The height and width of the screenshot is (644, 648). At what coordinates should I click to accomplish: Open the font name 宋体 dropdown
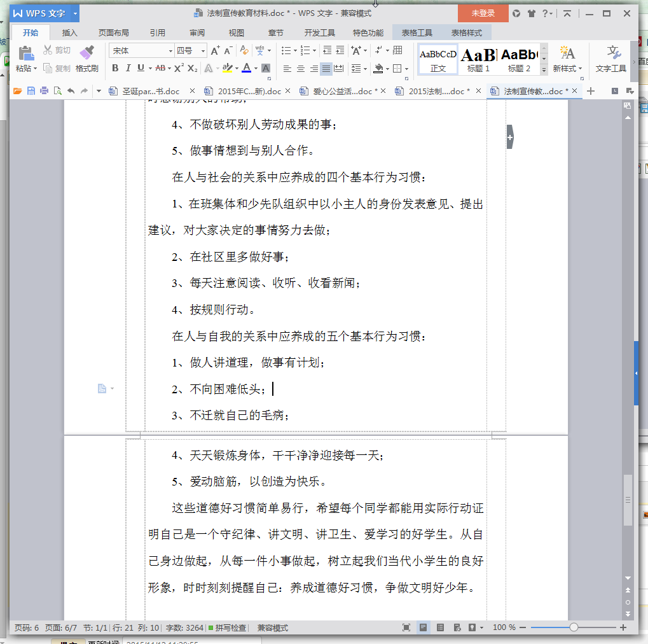coord(170,51)
